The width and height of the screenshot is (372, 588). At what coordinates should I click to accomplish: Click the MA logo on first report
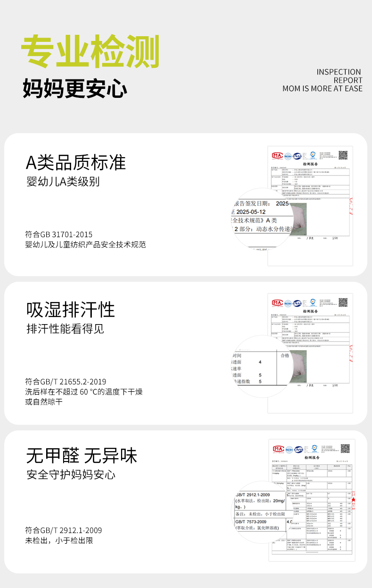[x=276, y=156]
